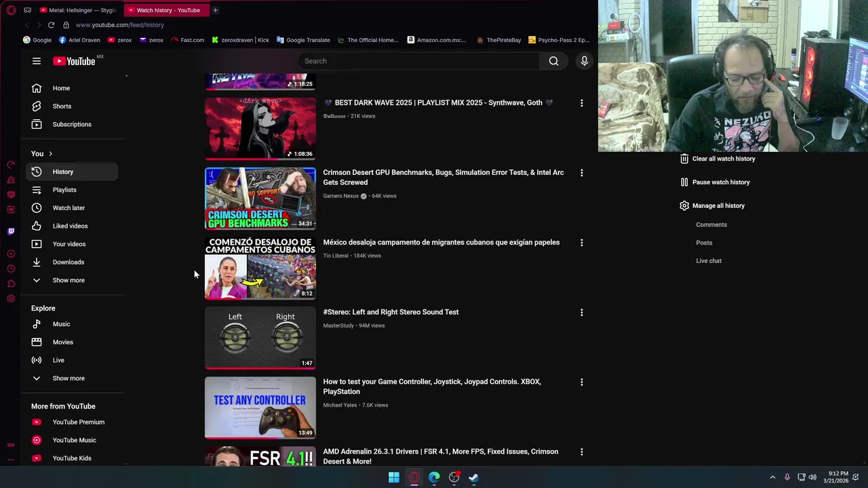This screenshot has width=868, height=488.
Task: Open Comments history link
Action: pyautogui.click(x=711, y=225)
